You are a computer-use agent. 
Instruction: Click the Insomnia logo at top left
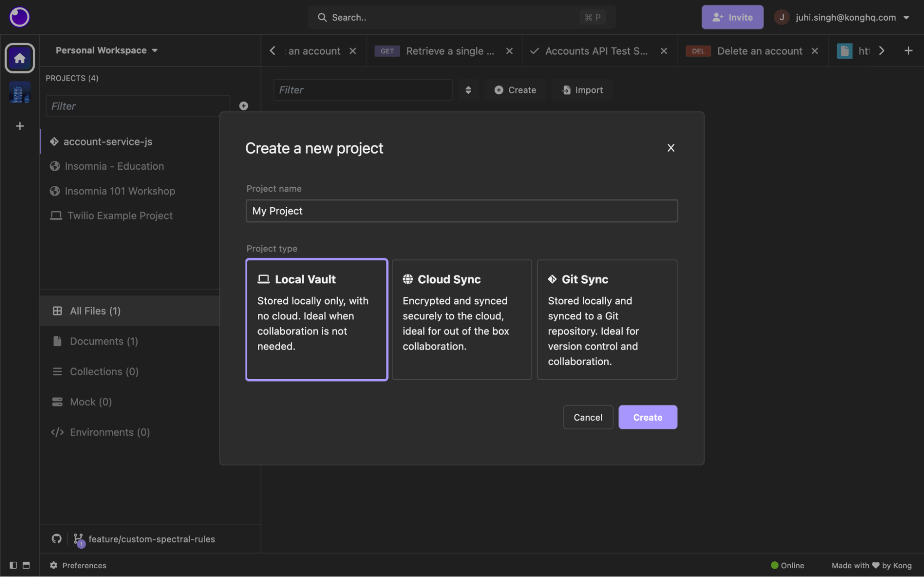coord(19,17)
